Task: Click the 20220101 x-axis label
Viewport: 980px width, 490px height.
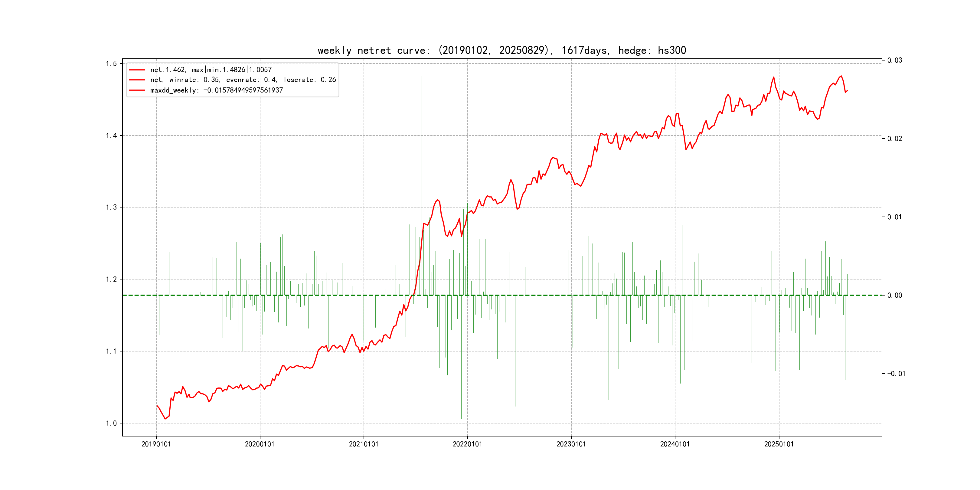Action: [x=467, y=444]
